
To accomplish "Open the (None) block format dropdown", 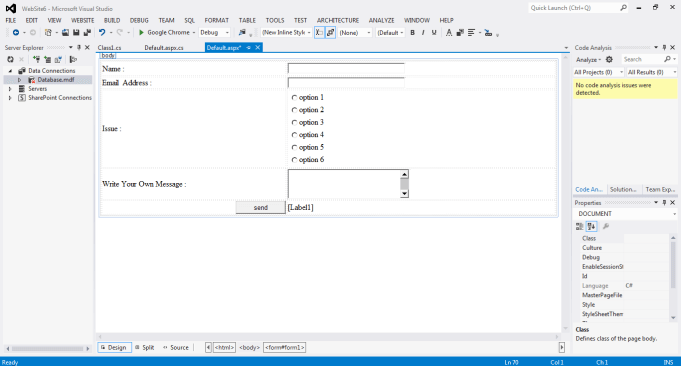I will [x=355, y=33].
